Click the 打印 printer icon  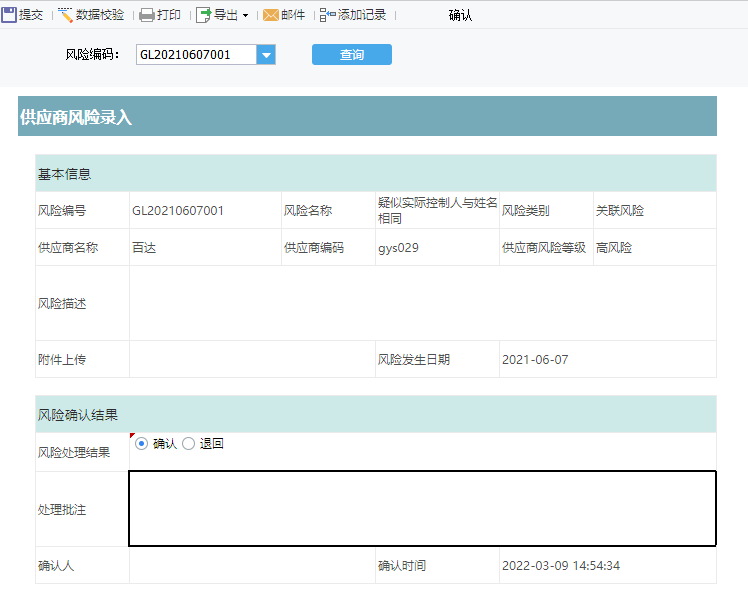click(x=147, y=15)
